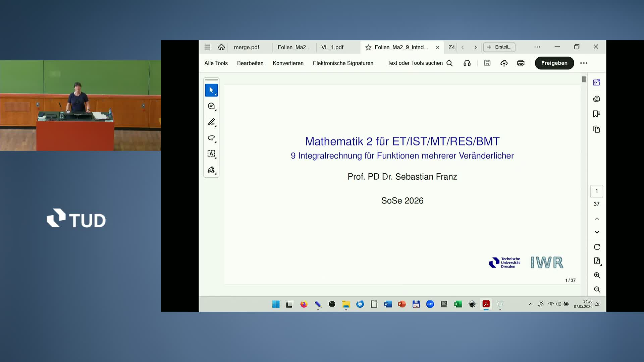This screenshot has width=644, height=362.
Task: Click the page number input field
Action: [x=596, y=191]
